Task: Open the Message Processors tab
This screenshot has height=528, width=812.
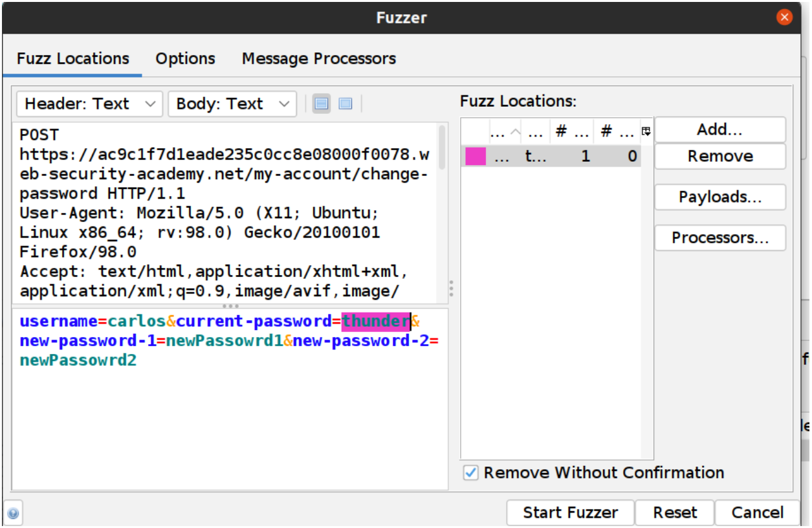Action: click(x=318, y=58)
